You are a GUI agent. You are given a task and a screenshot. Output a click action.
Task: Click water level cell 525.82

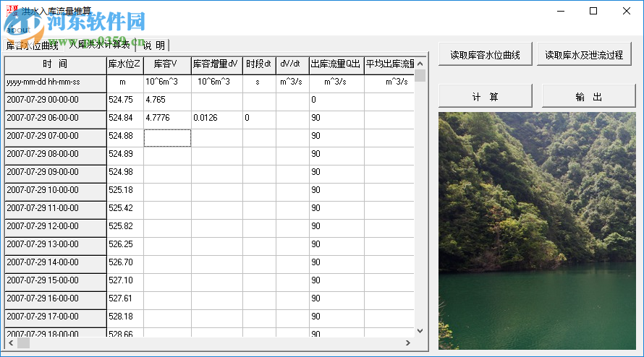click(x=125, y=228)
